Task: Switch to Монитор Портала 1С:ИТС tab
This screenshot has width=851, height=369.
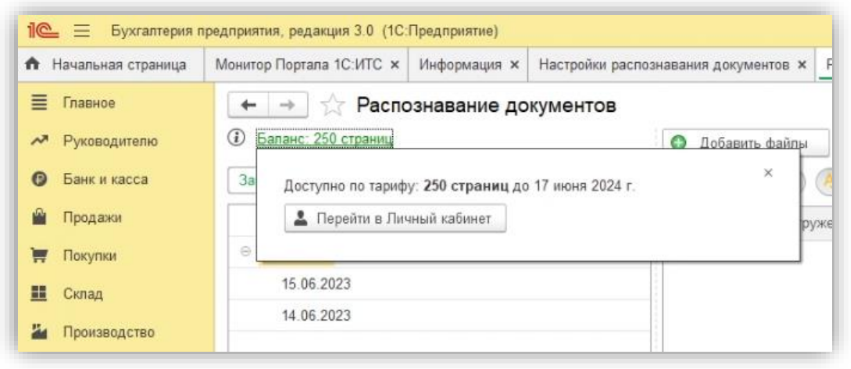Action: tap(299, 65)
